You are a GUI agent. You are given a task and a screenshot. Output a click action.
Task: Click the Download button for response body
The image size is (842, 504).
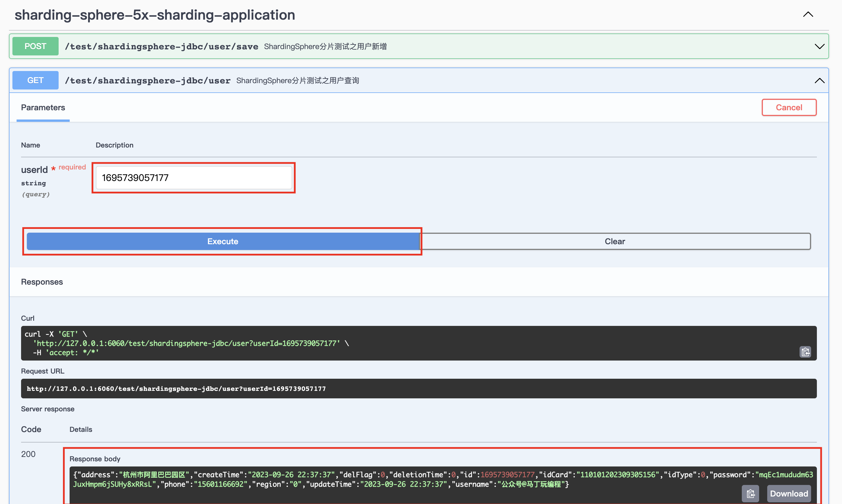point(789,493)
